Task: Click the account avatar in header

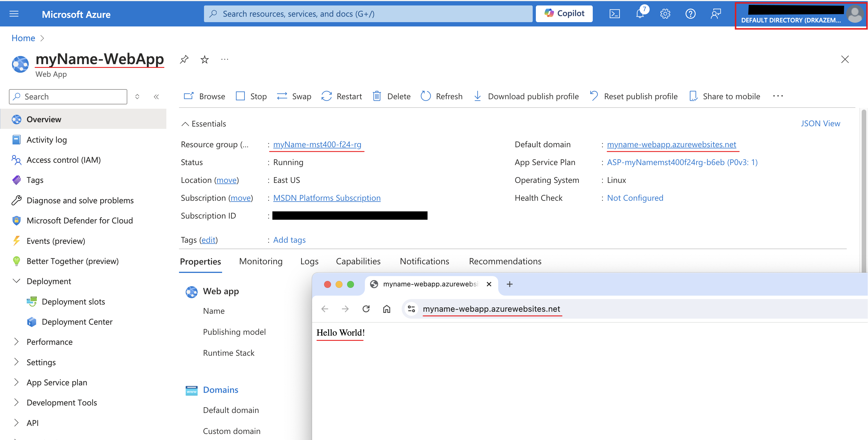Action: click(x=854, y=14)
